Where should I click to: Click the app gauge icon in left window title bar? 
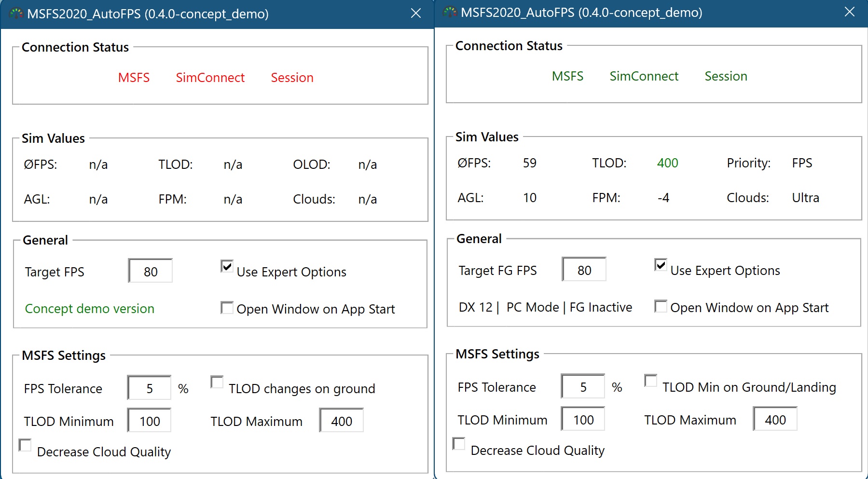tap(15, 14)
